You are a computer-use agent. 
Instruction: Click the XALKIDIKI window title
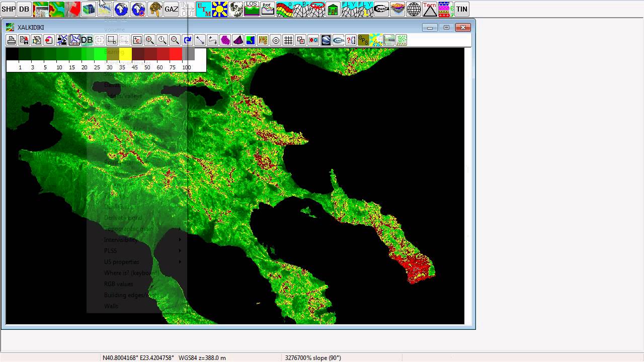[31, 27]
